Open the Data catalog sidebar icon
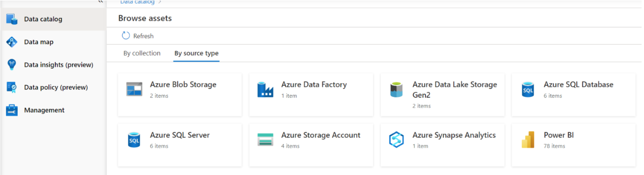Image resolution: width=644 pixels, height=175 pixels. 12,19
